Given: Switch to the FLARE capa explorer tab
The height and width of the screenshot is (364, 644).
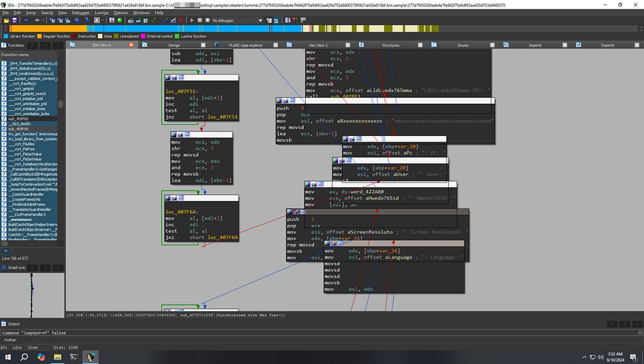Looking at the screenshot, I should point(246,45).
